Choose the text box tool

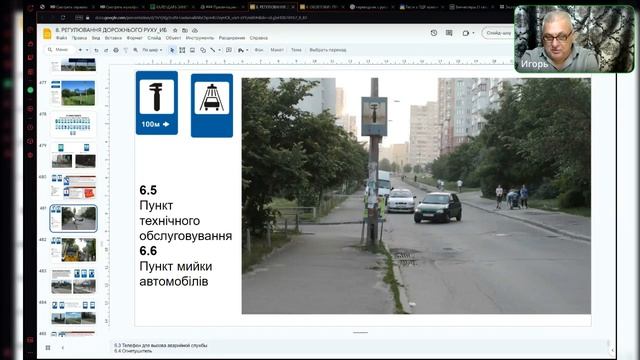182,50
